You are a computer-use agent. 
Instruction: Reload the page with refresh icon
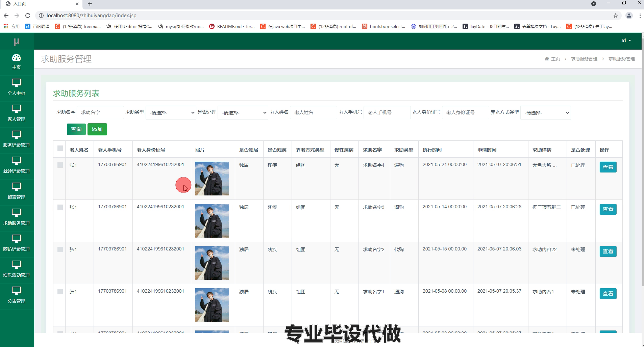(x=28, y=16)
